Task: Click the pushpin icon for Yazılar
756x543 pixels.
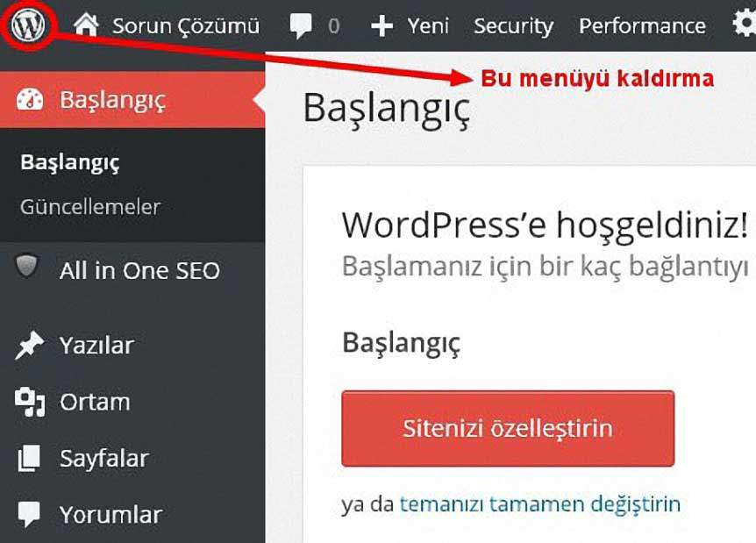Action: [x=30, y=346]
